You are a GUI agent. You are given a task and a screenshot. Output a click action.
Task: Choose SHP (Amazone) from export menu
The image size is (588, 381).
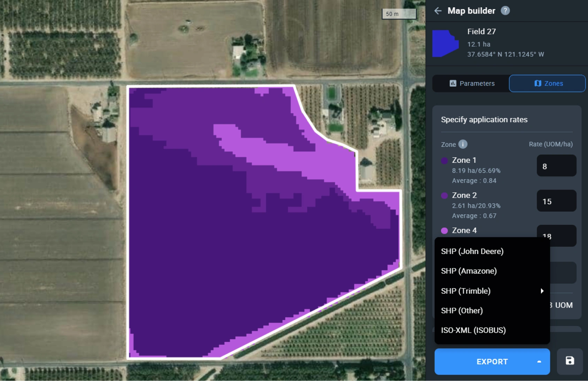469,271
